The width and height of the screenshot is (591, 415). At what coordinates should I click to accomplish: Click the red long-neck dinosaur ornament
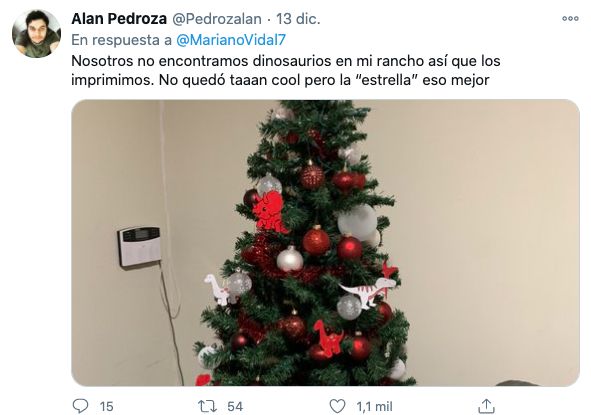tap(329, 338)
